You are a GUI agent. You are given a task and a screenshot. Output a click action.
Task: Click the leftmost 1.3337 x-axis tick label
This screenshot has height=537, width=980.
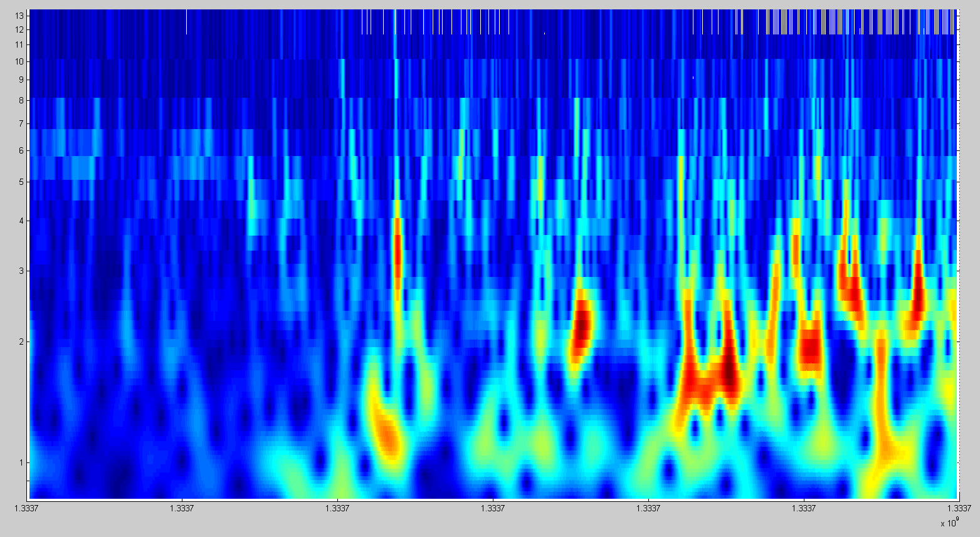(26, 508)
